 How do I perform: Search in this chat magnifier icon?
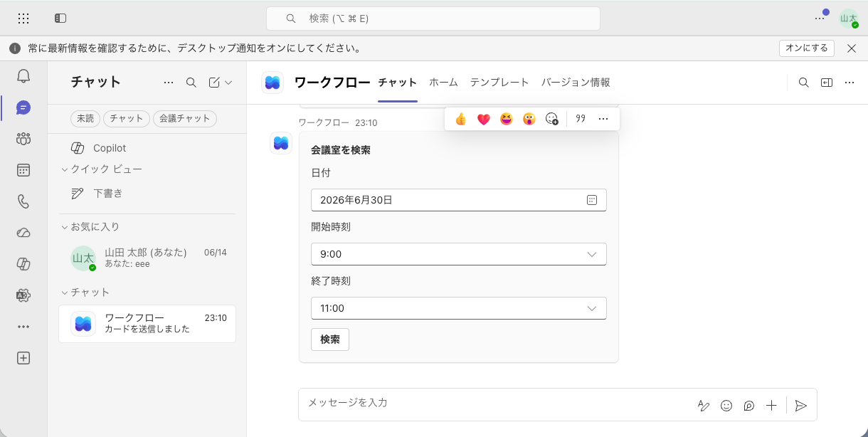point(804,83)
